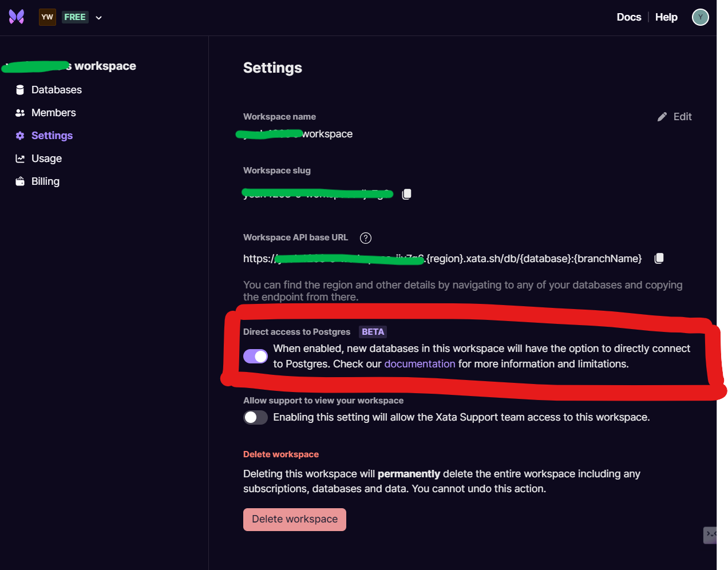Viewport: 728px width, 570px height.
Task: Open the Help menu item
Action: 666,17
